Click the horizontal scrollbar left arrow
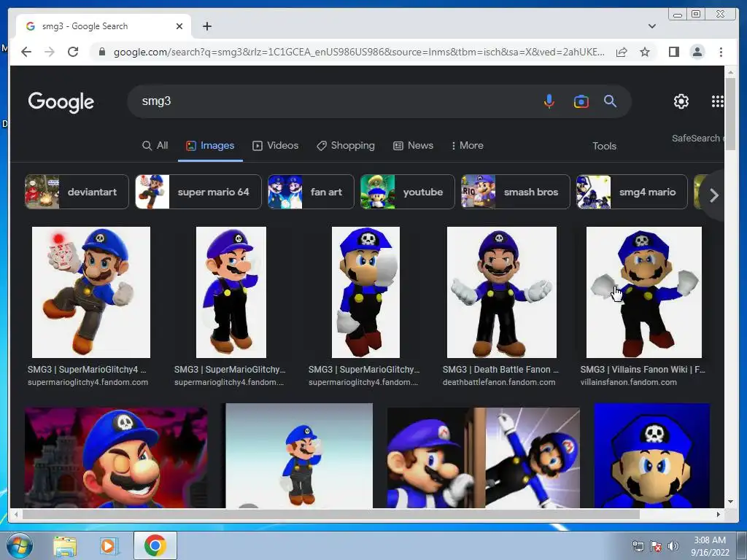Viewport: 747px width, 560px height. point(16,514)
